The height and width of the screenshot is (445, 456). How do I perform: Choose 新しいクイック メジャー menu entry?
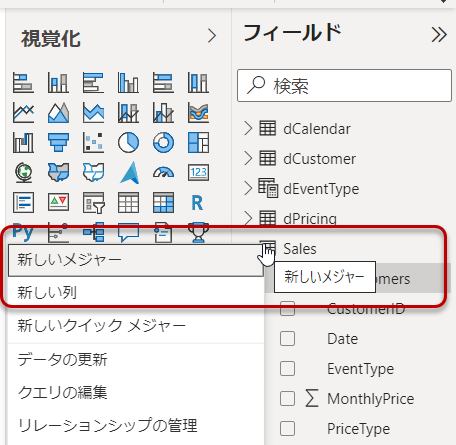tap(136, 326)
